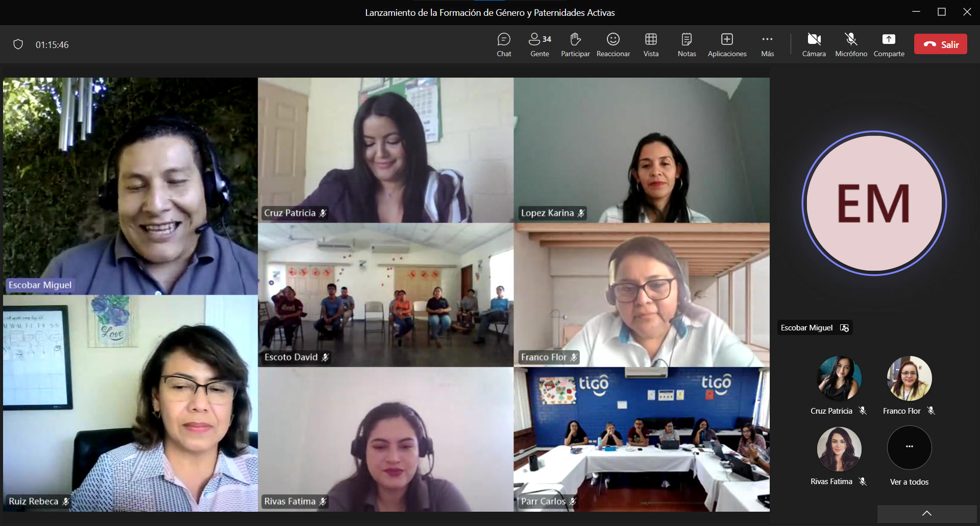Turn on the Cámara
This screenshot has width=980, height=526.
click(814, 44)
